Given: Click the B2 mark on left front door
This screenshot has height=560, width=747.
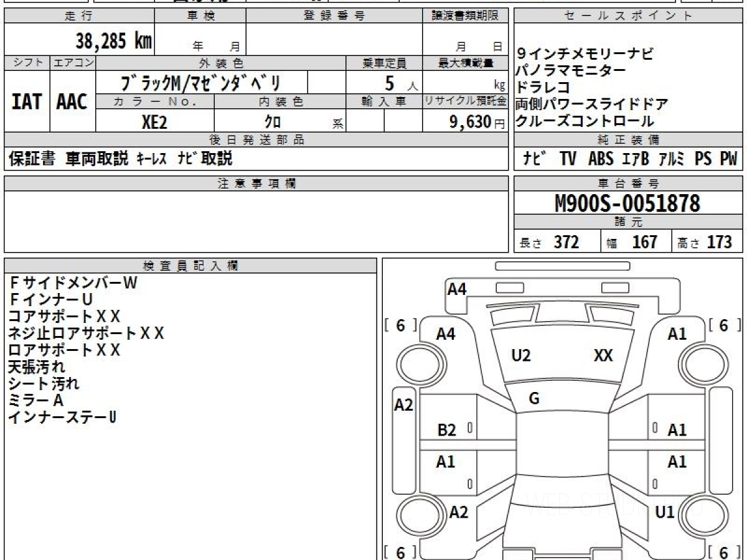Looking at the screenshot, I should tap(446, 430).
